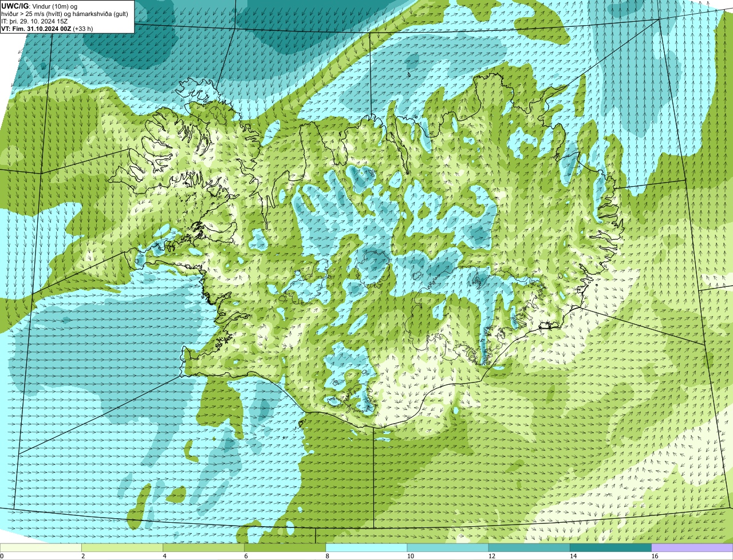Click the scale label '6' under color bar
Image resolution: width=733 pixels, height=560 pixels.
[246, 556]
